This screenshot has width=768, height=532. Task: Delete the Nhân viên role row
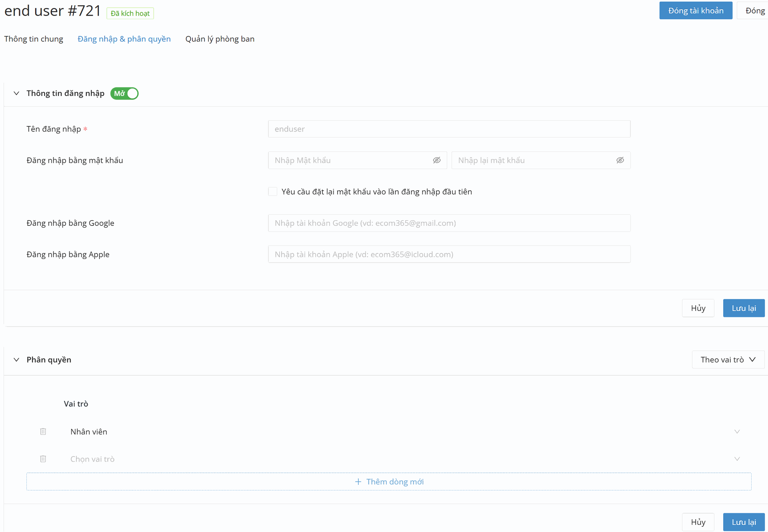43,432
